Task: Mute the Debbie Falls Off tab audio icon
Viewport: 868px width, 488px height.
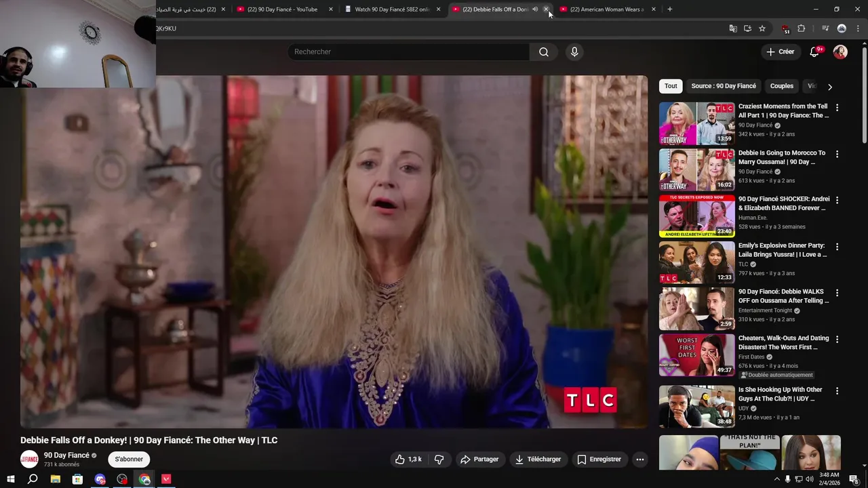Action: [535, 9]
